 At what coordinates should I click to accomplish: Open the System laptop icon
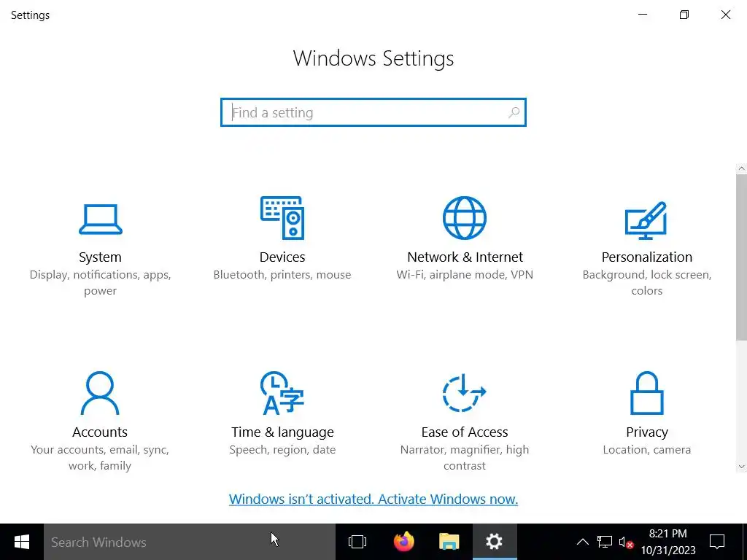(100, 219)
